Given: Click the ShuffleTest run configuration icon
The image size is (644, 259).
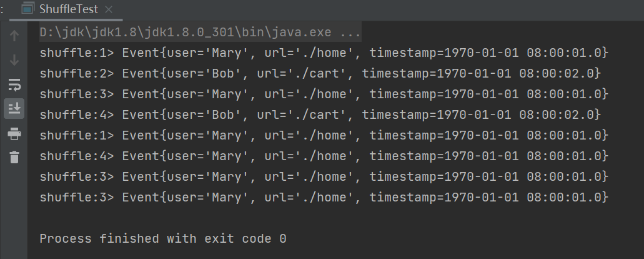Looking at the screenshot, I should point(27,9).
